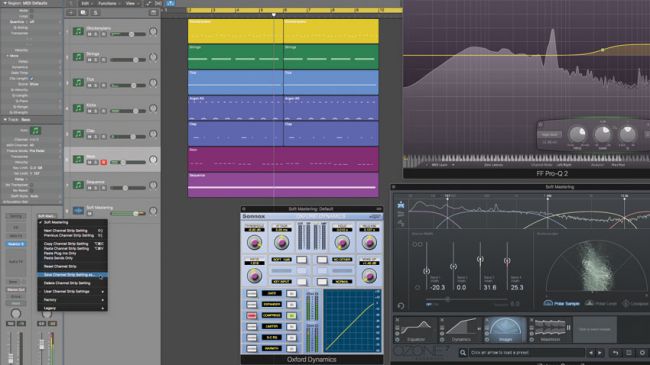Solo the Clap track
This screenshot has height=365, width=650.
click(96, 137)
